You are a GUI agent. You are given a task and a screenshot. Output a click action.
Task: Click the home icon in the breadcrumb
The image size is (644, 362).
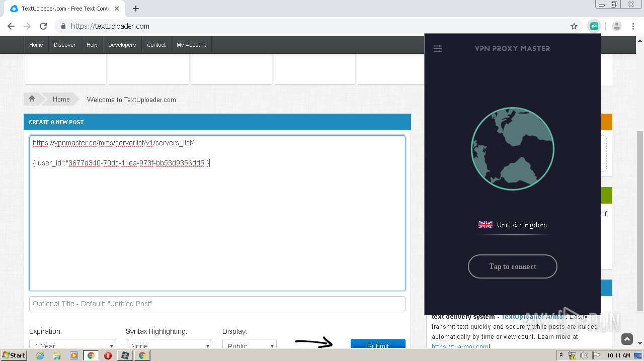(32, 99)
